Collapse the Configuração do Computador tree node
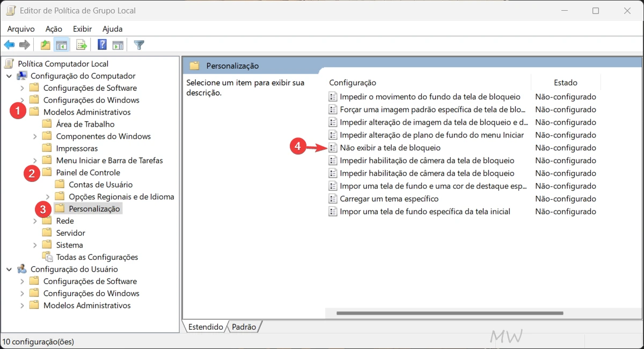Viewport: 644px width, 349px height. point(10,76)
